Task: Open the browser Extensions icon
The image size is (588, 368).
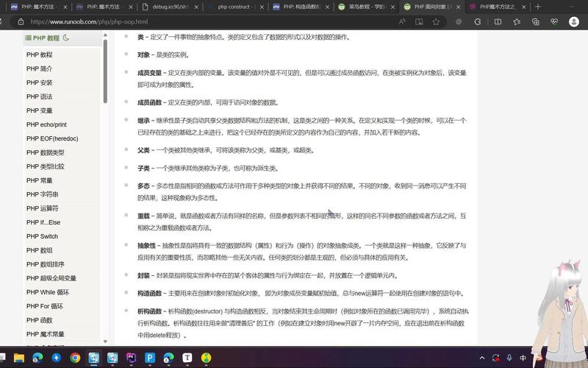Action: [477, 22]
